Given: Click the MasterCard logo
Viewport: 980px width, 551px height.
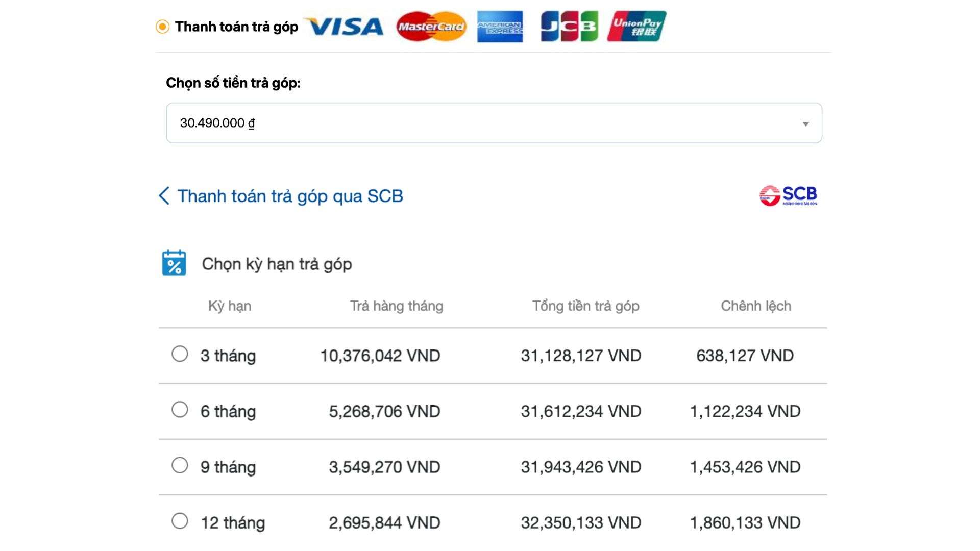Looking at the screenshot, I should click(x=431, y=27).
